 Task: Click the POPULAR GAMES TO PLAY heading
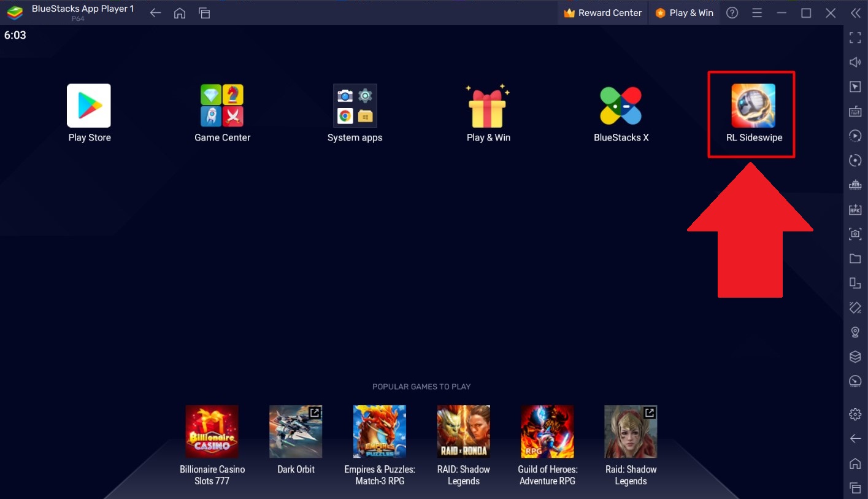coord(421,387)
